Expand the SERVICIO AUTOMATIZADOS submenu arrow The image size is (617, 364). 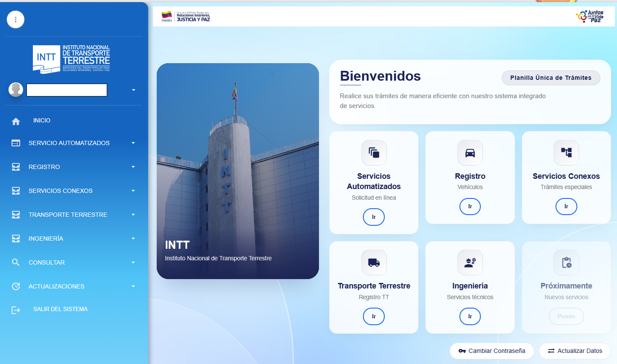(x=133, y=143)
